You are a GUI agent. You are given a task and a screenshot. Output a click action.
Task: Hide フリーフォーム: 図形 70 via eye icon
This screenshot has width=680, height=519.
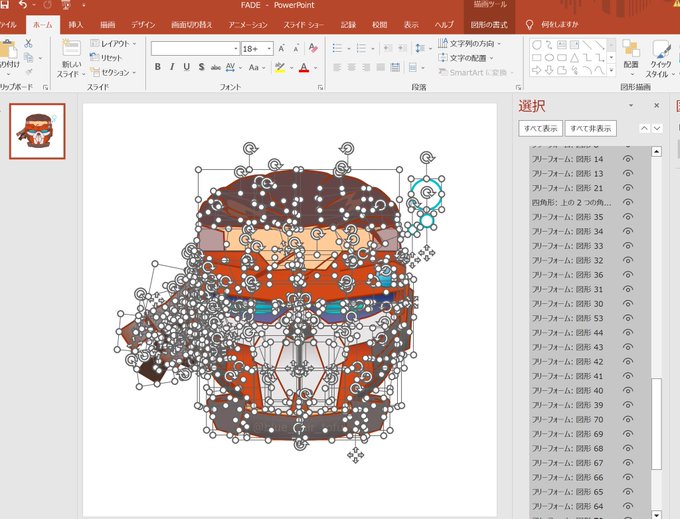[628, 419]
